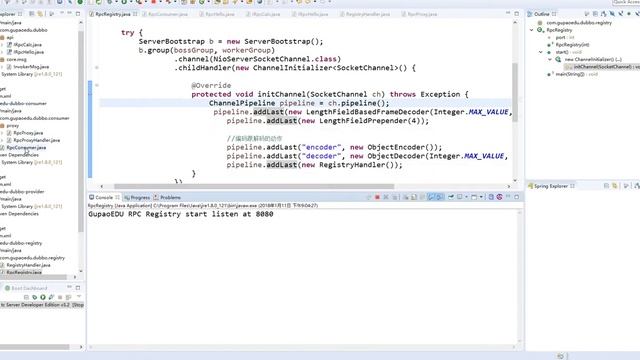Maximize the Package Explorer view
Image resolution: width=640 pixels, height=360 pixels.
point(78,14)
